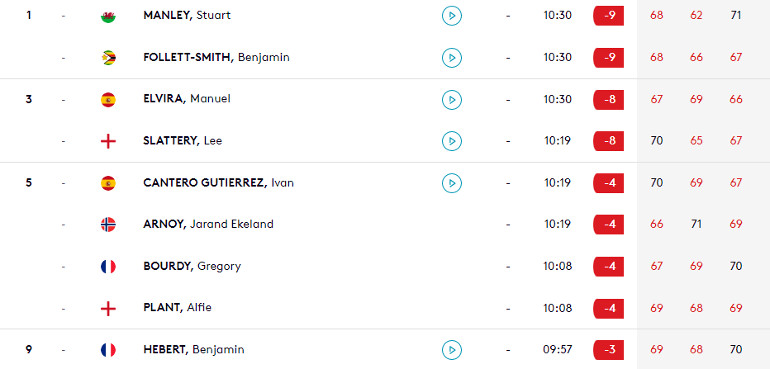Select ARNOY, Jarand Ekeland entry

coord(208,224)
